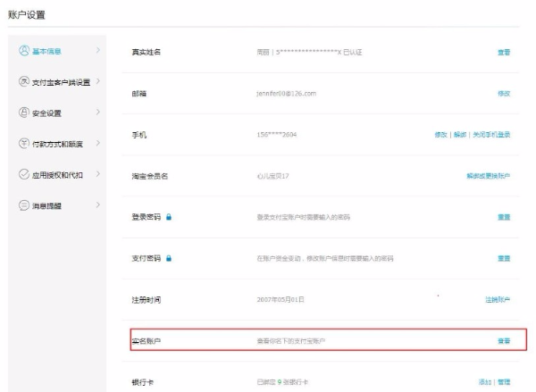
Task: Click the 应用授权和代扣 checkmark icon
Action: point(23,173)
